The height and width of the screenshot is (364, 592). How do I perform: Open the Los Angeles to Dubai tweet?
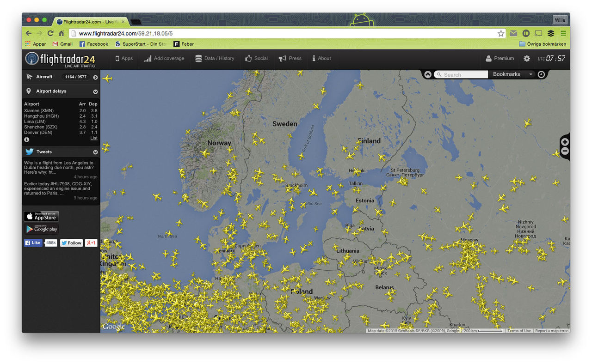pos(60,167)
